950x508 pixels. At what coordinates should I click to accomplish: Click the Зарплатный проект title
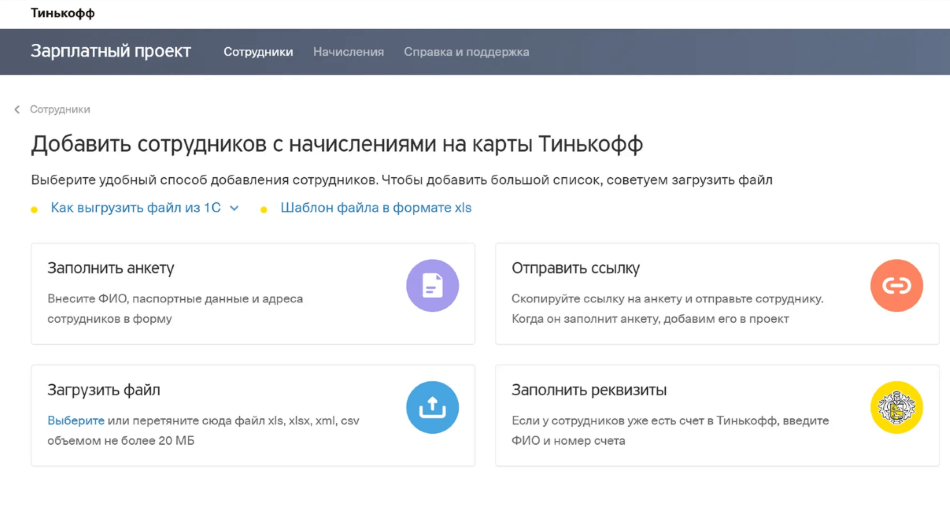coord(111,52)
